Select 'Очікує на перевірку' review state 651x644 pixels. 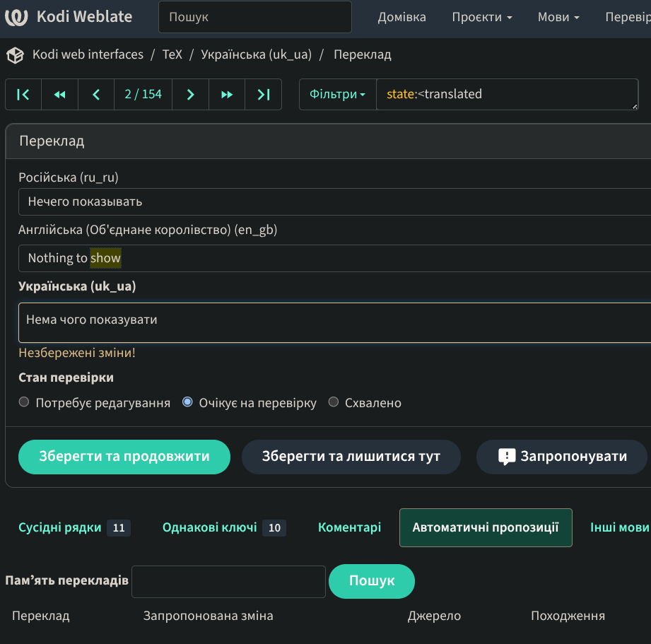(187, 402)
